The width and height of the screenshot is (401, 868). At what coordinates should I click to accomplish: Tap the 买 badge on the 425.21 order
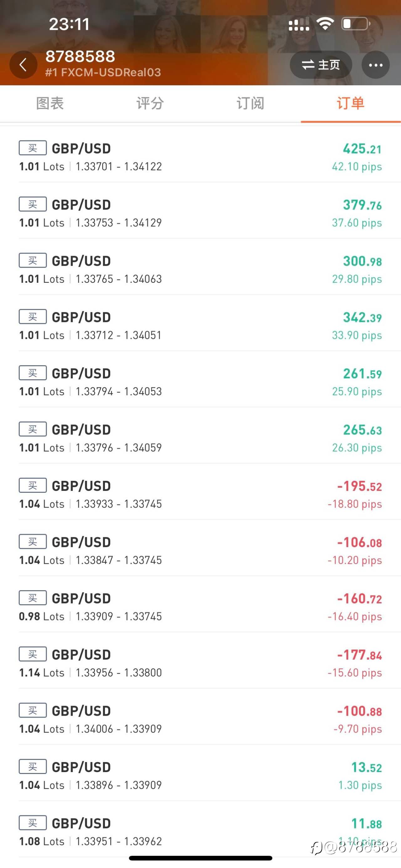point(33,148)
